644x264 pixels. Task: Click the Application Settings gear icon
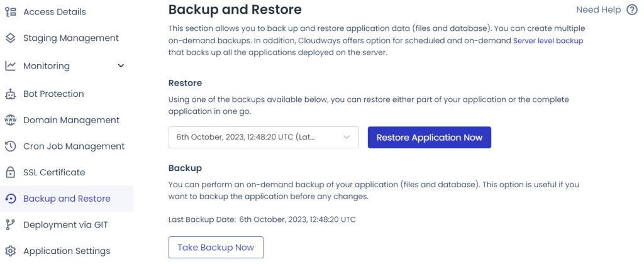pyautogui.click(x=10, y=251)
